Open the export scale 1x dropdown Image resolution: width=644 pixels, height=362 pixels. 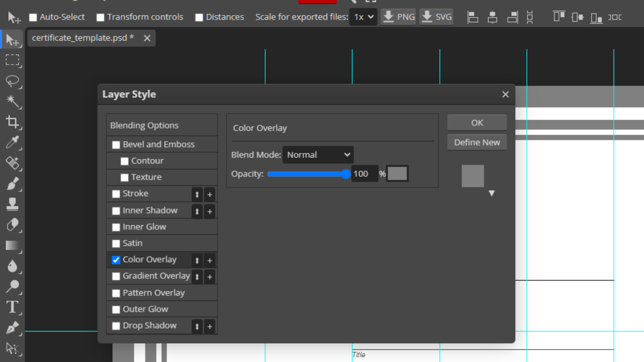(363, 17)
